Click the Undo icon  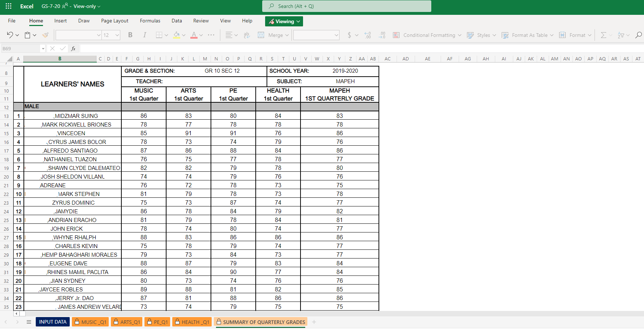(10, 35)
